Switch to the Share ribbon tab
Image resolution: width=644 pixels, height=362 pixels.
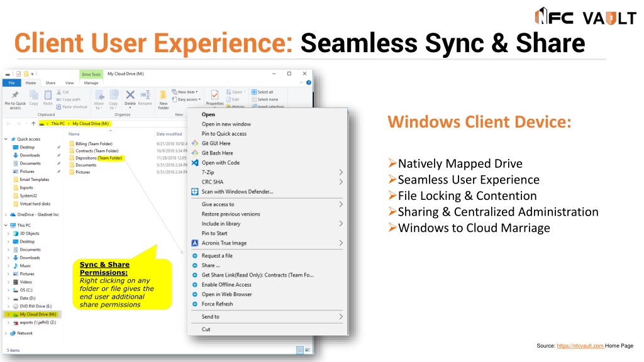(x=50, y=83)
